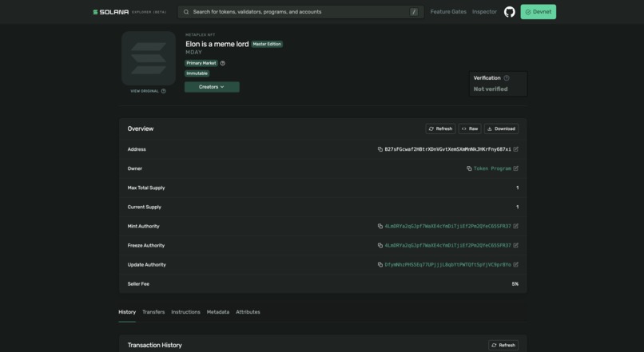This screenshot has height=352, width=644.
Task: Refresh the Transaction History list
Action: [x=503, y=345]
